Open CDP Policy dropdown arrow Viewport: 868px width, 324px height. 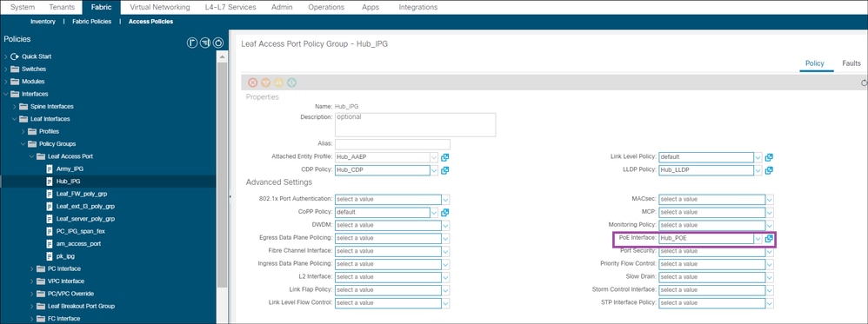[434, 170]
